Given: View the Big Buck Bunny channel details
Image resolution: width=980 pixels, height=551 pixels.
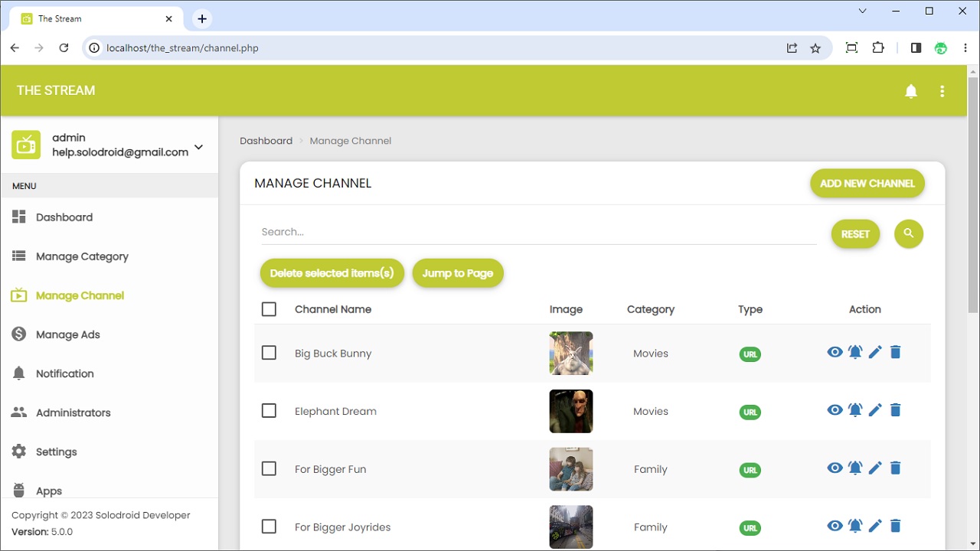Looking at the screenshot, I should (x=835, y=352).
